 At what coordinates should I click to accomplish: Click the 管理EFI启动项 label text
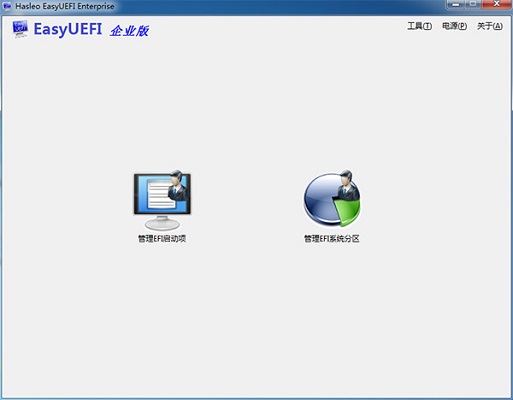point(162,239)
